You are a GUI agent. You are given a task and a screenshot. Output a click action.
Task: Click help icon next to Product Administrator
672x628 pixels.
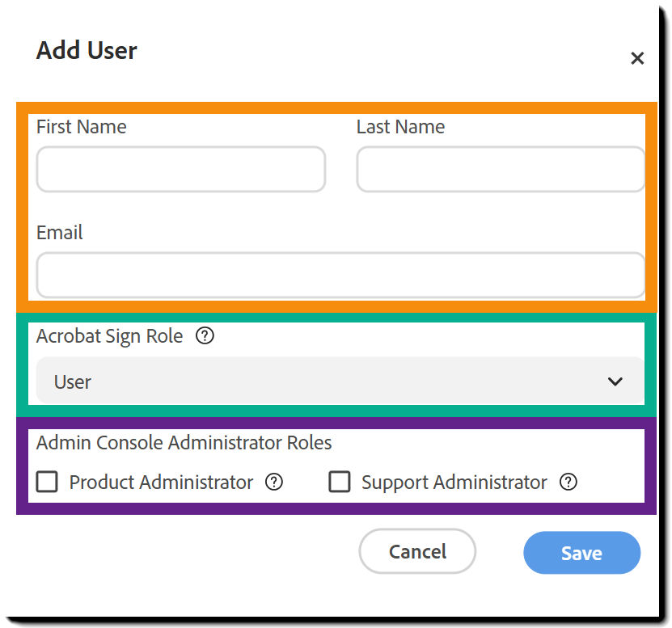tap(274, 482)
